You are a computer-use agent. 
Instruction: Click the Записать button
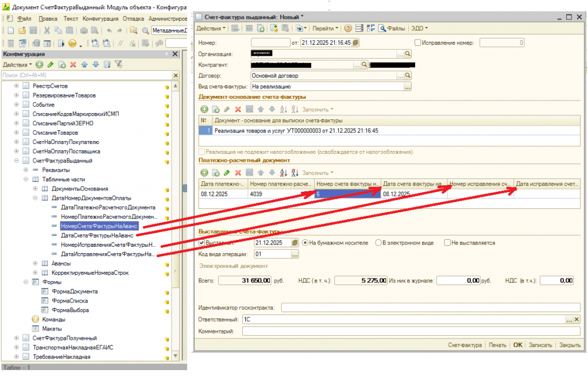point(540,345)
